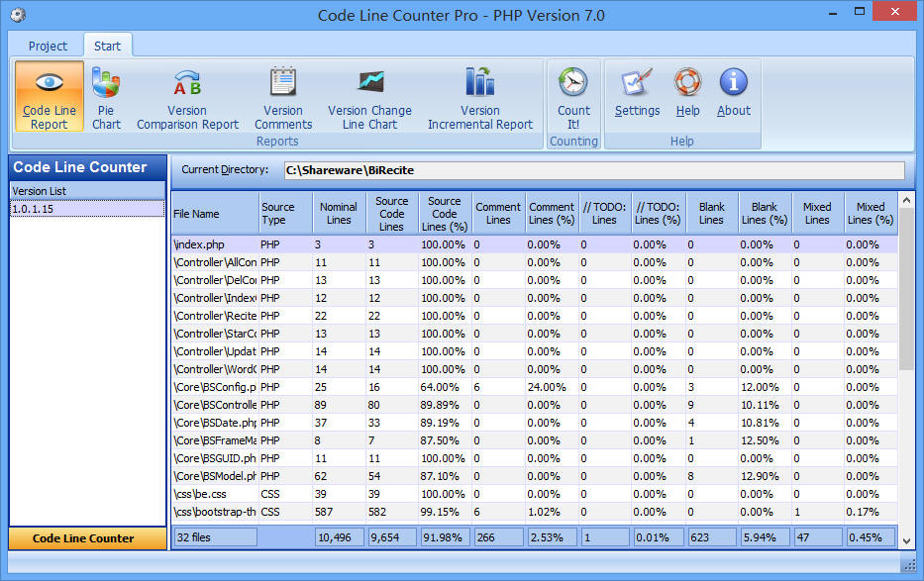
Task: Switch to the Start tab
Action: tap(107, 45)
